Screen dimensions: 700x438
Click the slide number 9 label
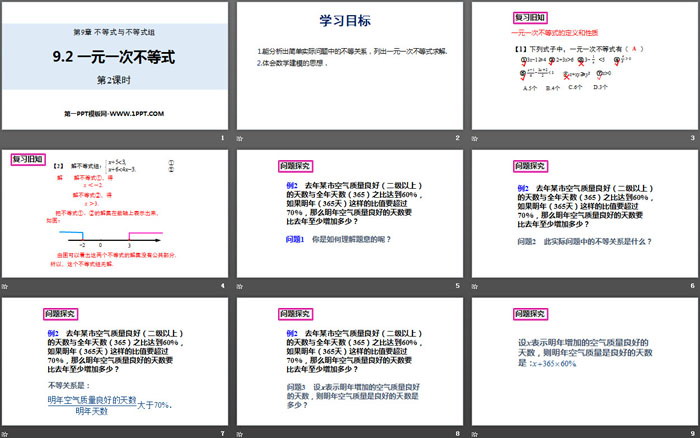coord(691,433)
